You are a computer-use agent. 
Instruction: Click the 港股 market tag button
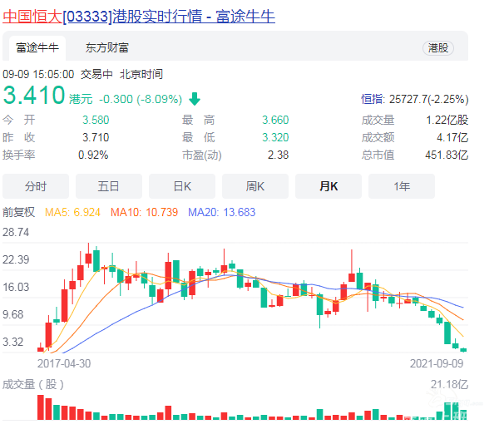[437, 48]
